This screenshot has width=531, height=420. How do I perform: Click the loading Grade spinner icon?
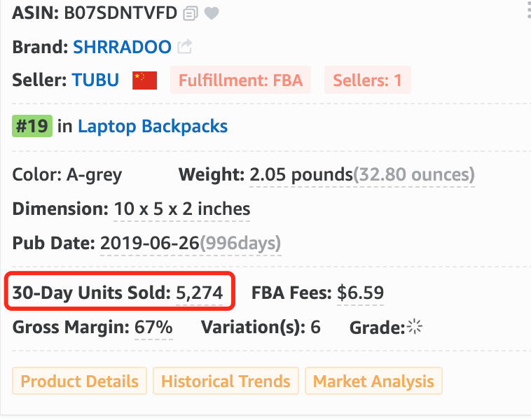click(415, 327)
